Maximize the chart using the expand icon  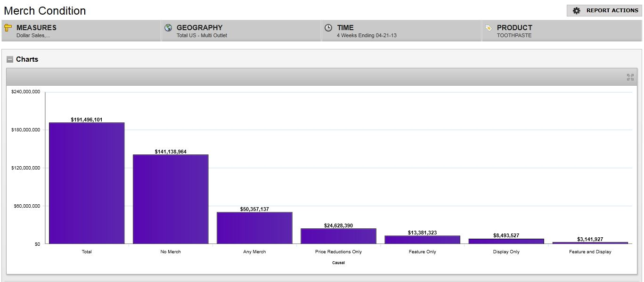(630, 77)
